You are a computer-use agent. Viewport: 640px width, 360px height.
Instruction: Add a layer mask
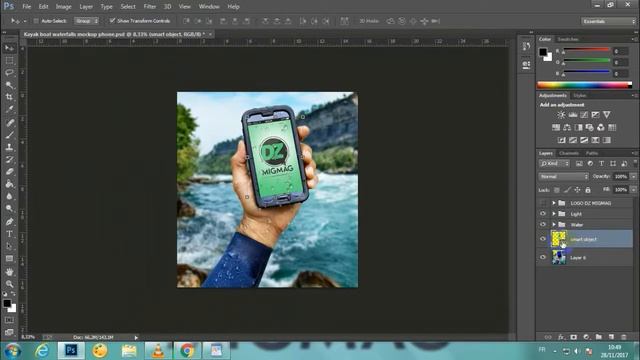pyautogui.click(x=573, y=337)
